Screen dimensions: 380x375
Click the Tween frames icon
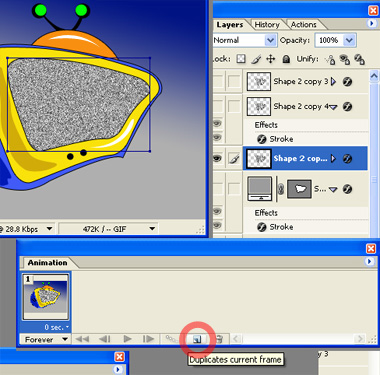172,339
